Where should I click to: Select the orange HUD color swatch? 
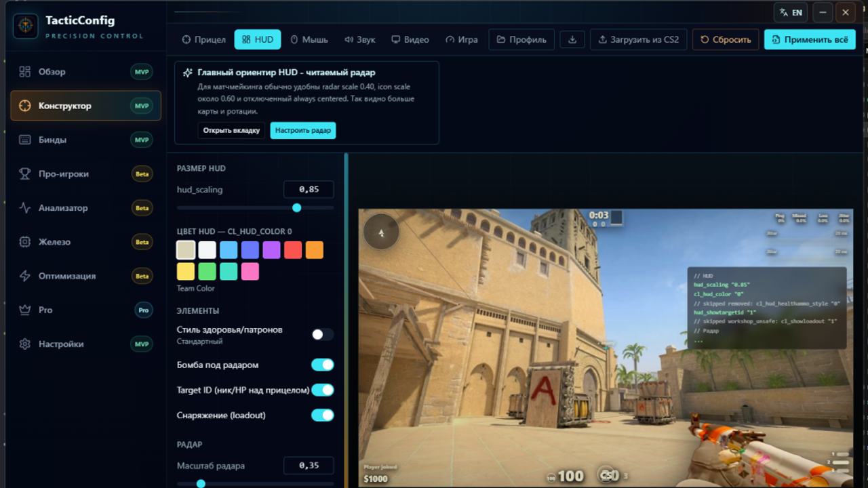click(x=315, y=250)
